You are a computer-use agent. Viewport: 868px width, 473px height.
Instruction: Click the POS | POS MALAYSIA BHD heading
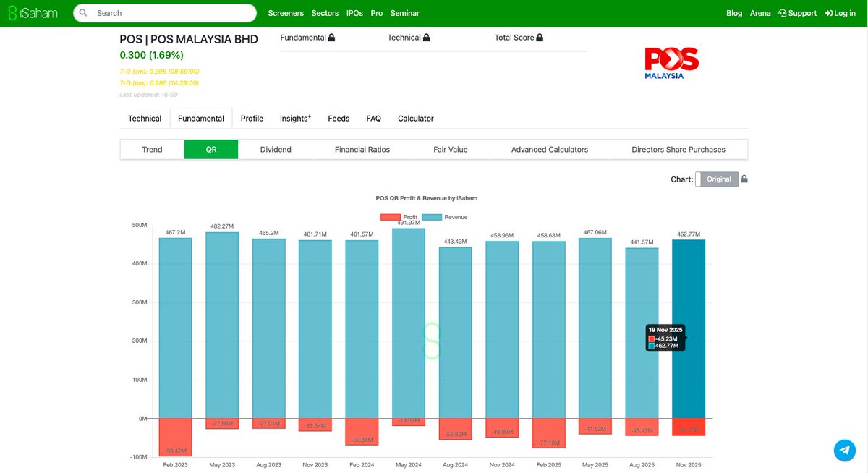(189, 39)
